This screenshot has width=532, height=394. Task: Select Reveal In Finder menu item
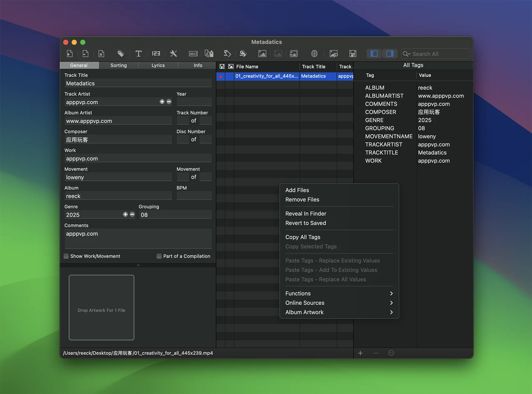point(339,214)
